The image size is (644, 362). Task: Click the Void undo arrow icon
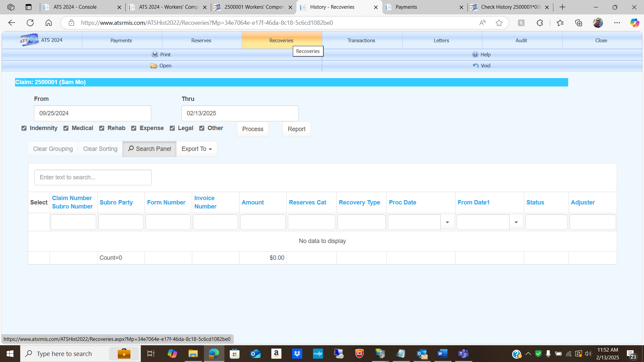tap(476, 66)
